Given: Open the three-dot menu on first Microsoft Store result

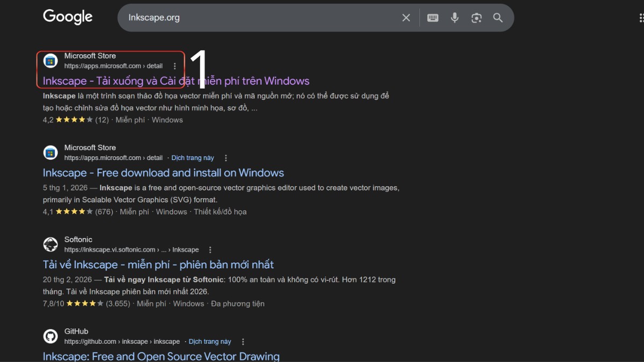Looking at the screenshot, I should pyautogui.click(x=174, y=65).
